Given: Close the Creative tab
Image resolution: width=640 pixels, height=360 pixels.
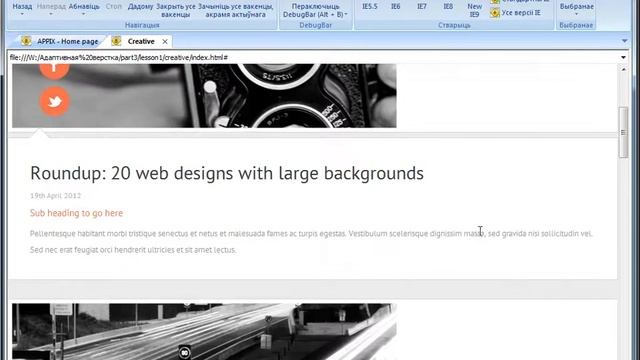Looking at the screenshot, I should click(165, 41).
